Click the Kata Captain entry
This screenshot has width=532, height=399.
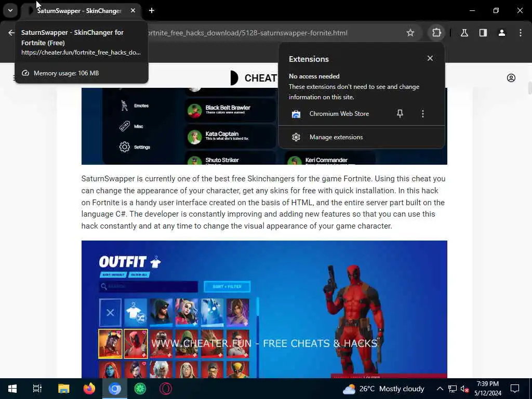[x=230, y=136]
